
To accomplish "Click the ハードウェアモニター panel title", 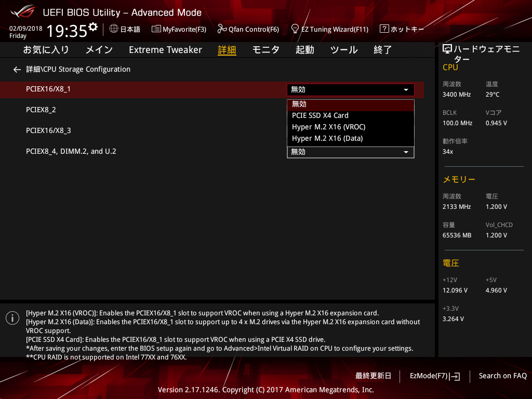I will pyautogui.click(x=486, y=54).
